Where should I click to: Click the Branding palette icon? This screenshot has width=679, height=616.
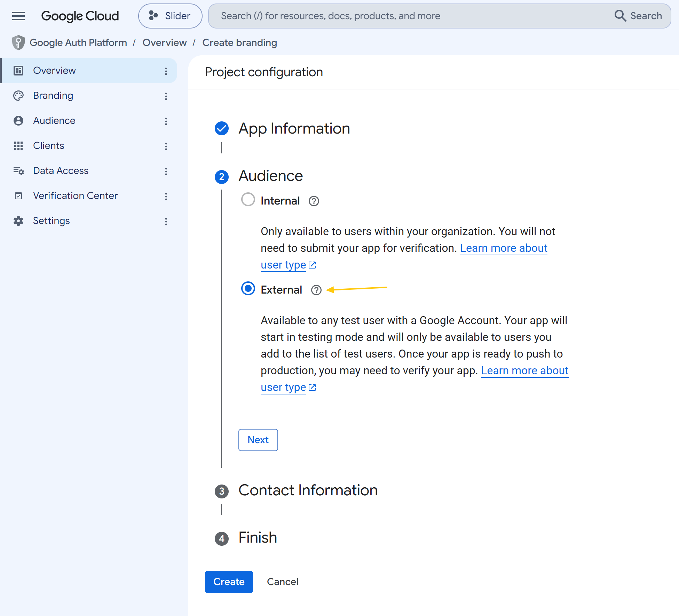[18, 96]
